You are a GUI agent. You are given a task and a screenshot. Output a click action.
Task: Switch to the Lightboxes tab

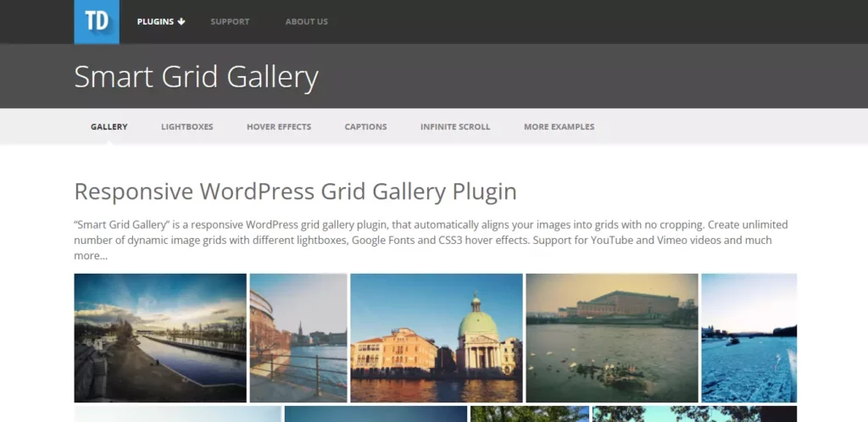pos(187,127)
